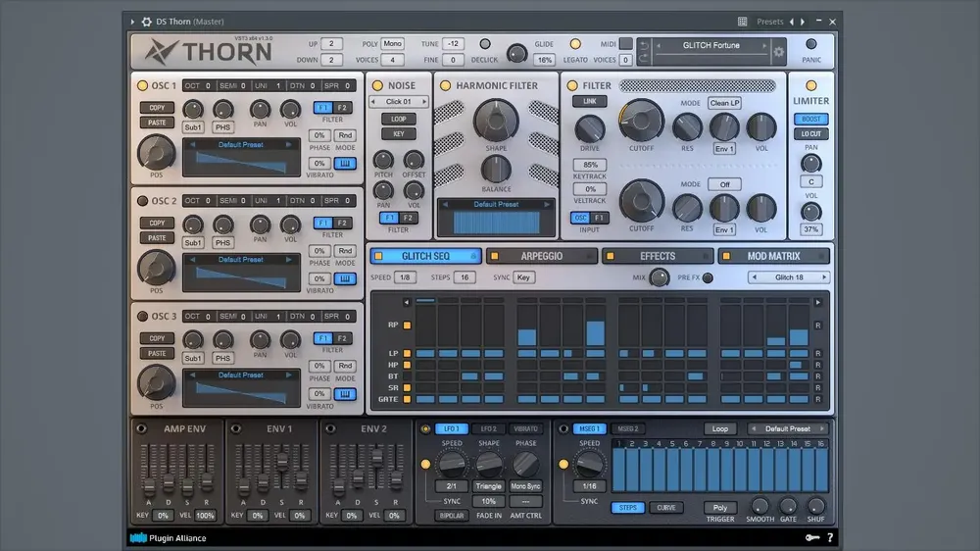Click the MIDI learn square button
Image resolution: width=980 pixels, height=551 pixels.
(625, 44)
